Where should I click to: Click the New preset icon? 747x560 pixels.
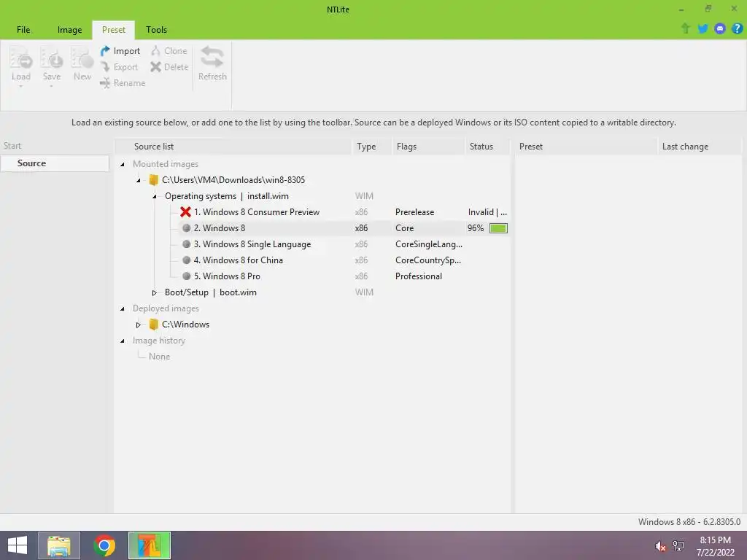(82, 58)
